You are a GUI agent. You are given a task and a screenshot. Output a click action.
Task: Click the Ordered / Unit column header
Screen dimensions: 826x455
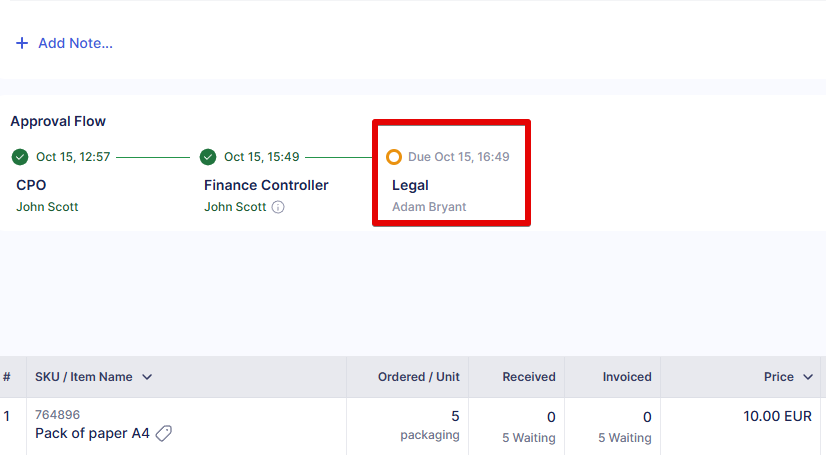click(418, 377)
